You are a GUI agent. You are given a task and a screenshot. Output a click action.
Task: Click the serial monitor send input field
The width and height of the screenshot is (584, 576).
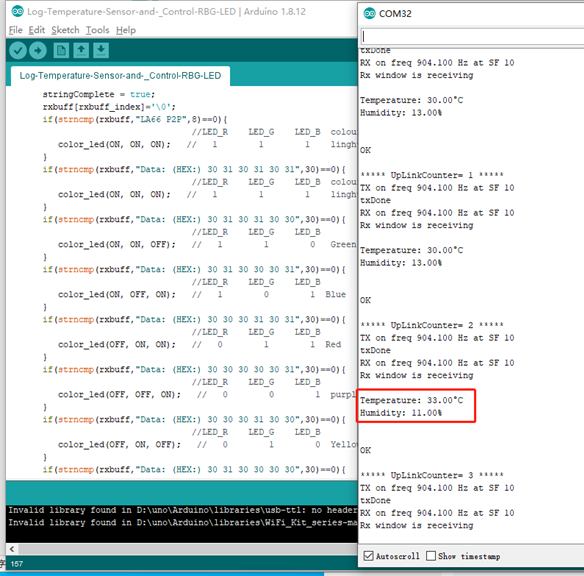click(x=472, y=36)
